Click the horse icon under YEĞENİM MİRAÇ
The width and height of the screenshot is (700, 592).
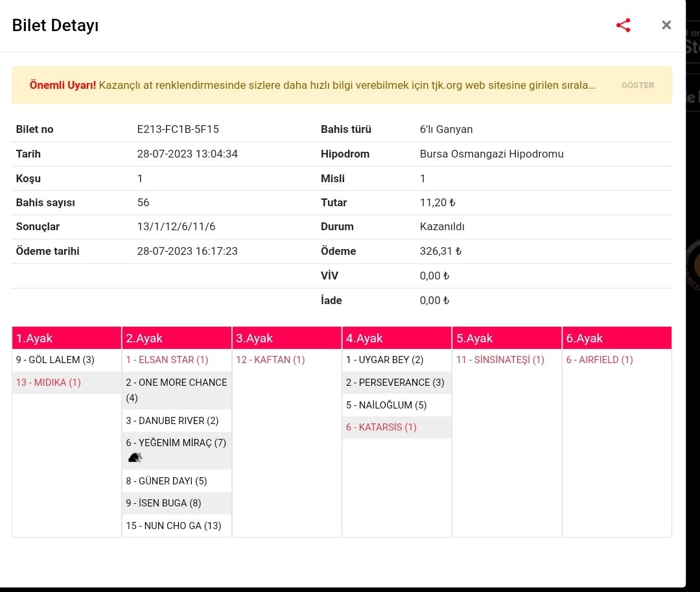coord(135,457)
